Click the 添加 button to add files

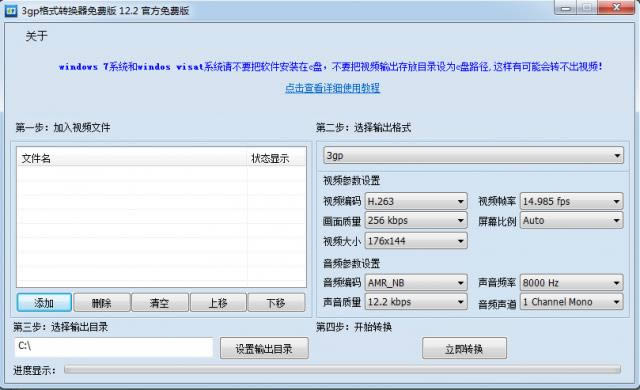[44, 303]
